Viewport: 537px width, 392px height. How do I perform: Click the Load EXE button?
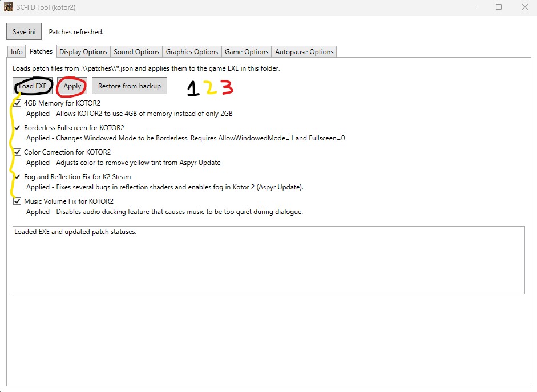tap(33, 86)
